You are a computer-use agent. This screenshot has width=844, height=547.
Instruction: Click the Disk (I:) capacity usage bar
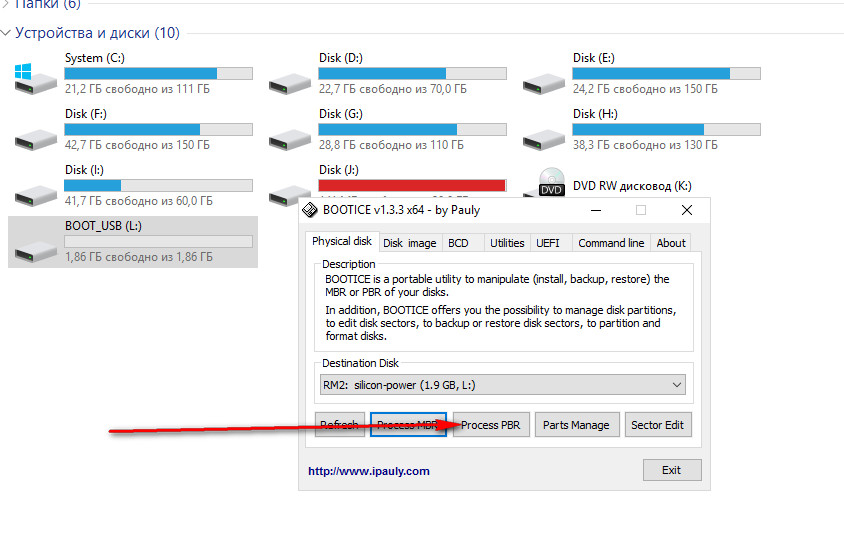click(x=158, y=186)
